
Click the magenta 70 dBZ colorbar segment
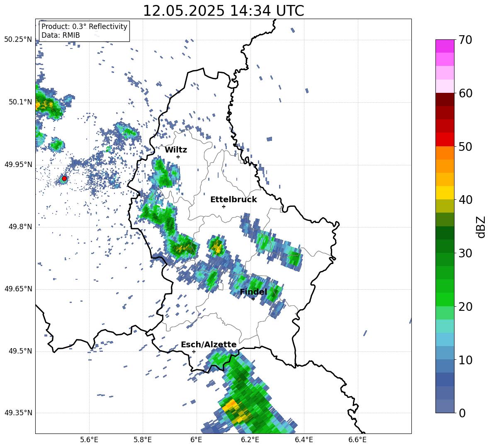pos(445,46)
